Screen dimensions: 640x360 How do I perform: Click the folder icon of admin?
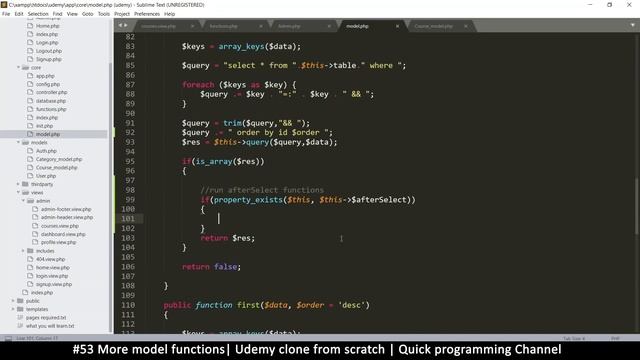30,201
